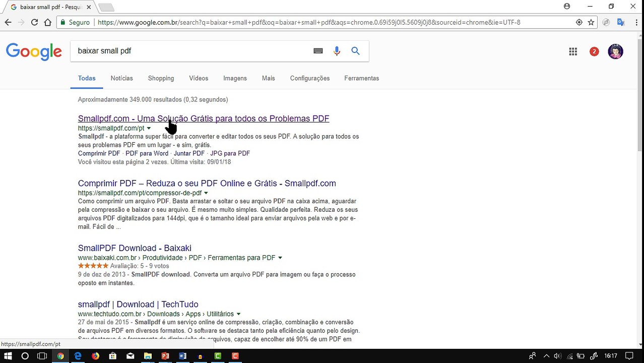The image size is (644, 363).
Task: Open Mail app from taskbar
Action: (130, 356)
